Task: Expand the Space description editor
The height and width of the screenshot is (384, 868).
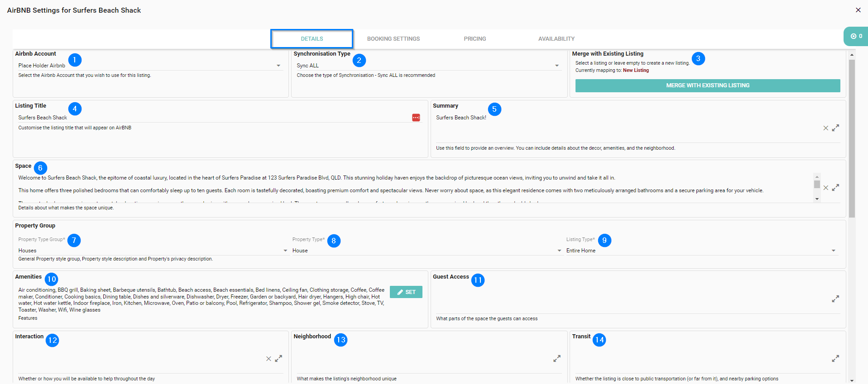Action: point(835,187)
